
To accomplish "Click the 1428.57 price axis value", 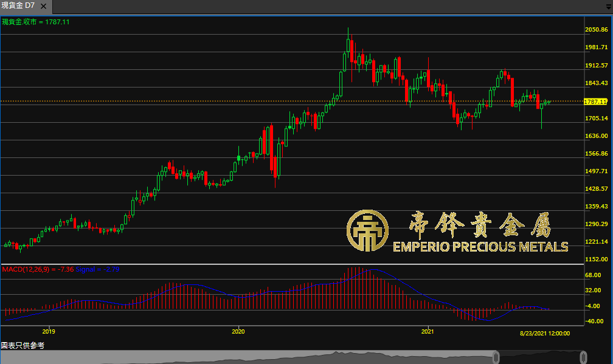I will 596,188.
